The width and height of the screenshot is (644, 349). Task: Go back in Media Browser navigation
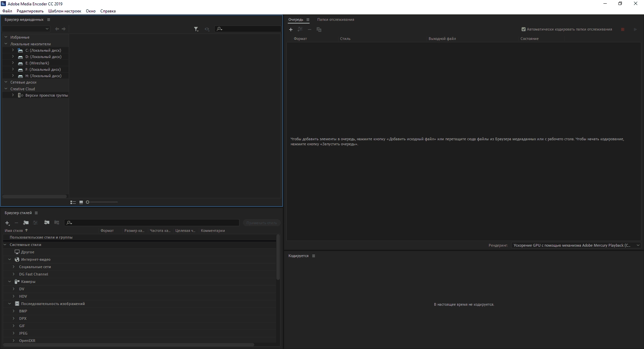click(x=57, y=29)
